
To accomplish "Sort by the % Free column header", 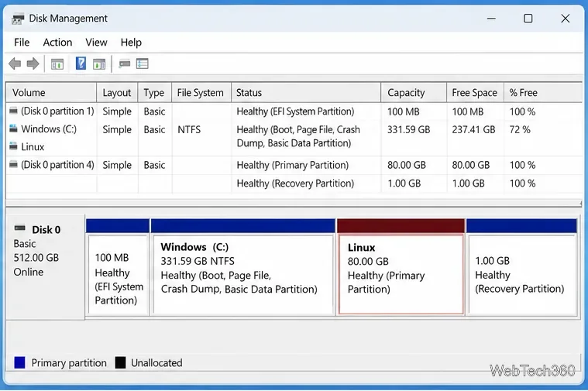I will [543, 93].
